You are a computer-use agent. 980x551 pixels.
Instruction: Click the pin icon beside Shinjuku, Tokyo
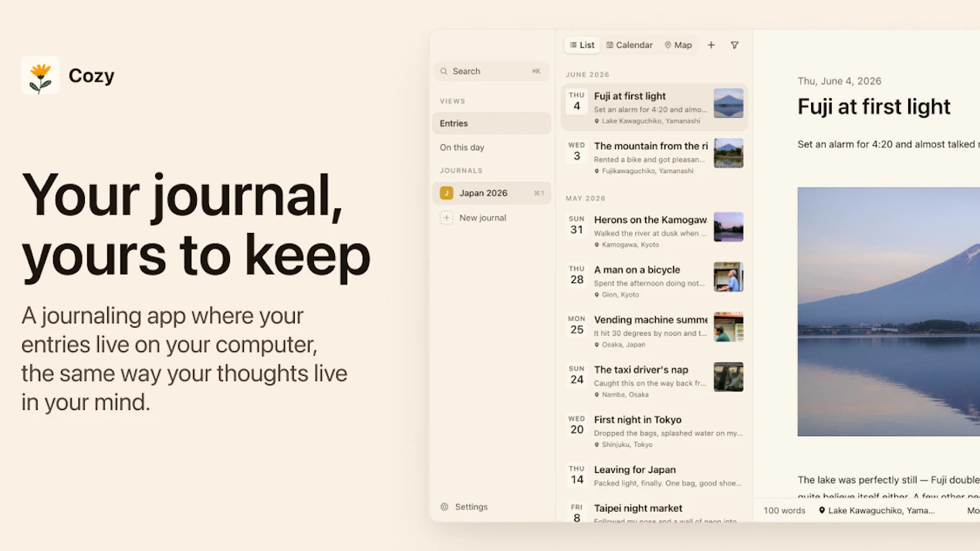click(x=597, y=445)
